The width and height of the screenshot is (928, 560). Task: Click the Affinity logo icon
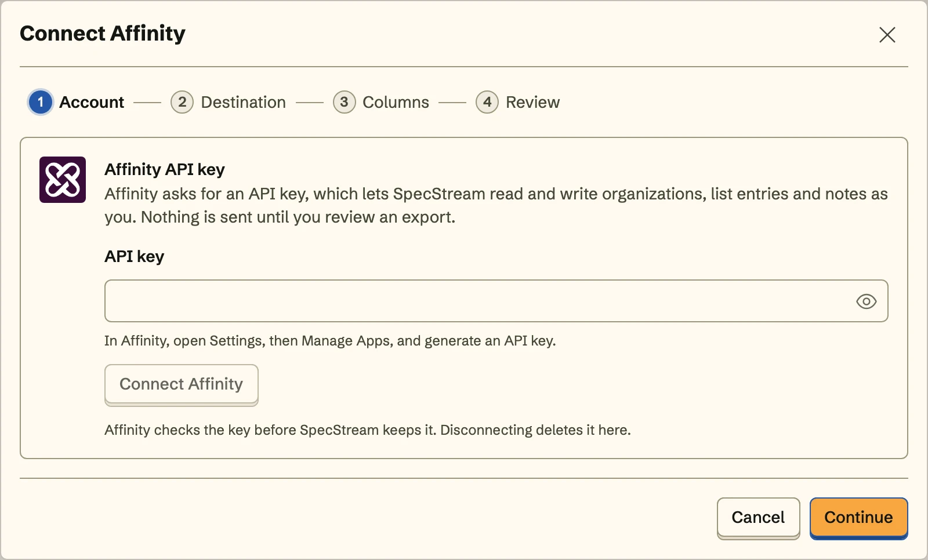pos(63,180)
